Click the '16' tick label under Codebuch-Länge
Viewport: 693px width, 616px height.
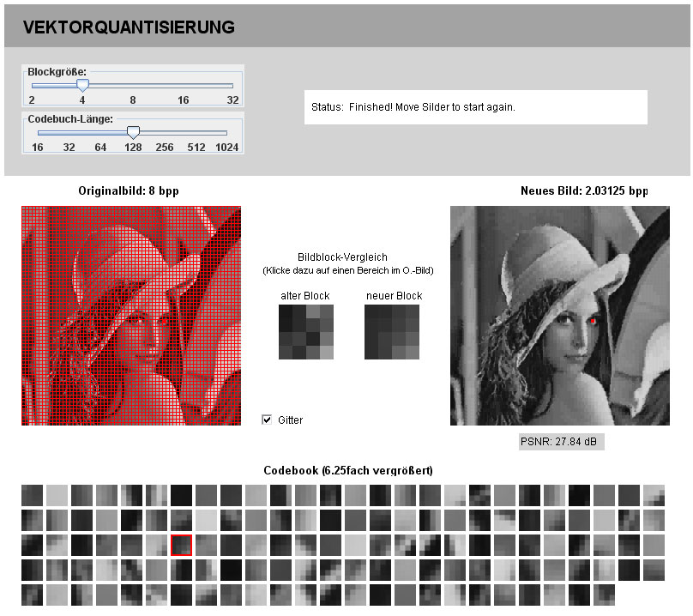38,148
